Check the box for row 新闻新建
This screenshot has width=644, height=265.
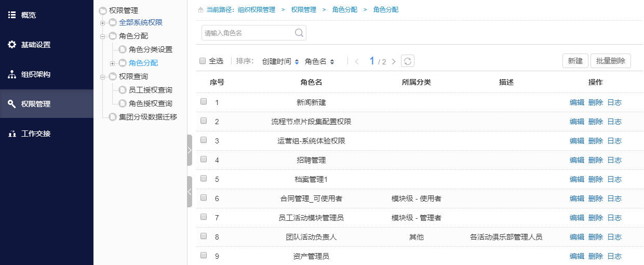(x=204, y=102)
